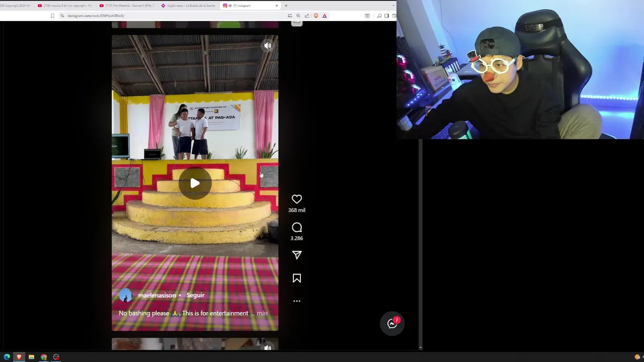Open the media control music note icon
Viewport: 644px width, 362px height.
[x=378, y=16]
